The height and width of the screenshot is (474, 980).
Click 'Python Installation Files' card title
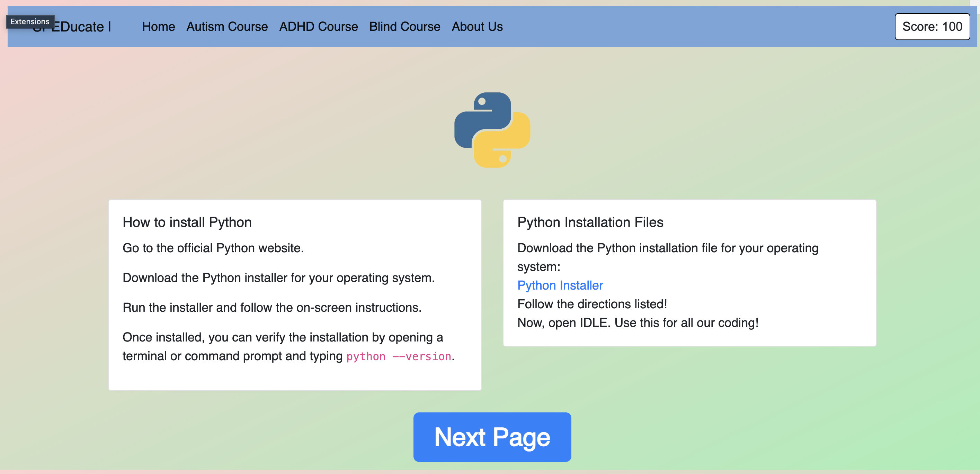[590, 222]
